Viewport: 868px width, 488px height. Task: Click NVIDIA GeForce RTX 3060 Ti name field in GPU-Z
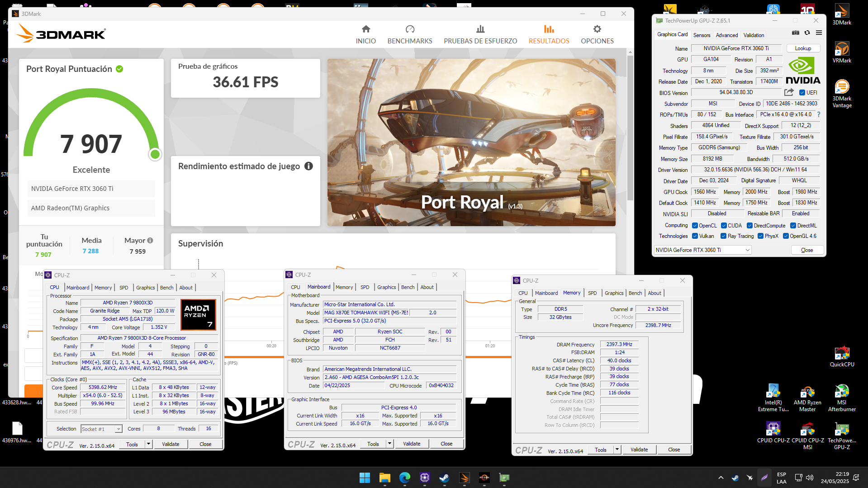point(736,48)
